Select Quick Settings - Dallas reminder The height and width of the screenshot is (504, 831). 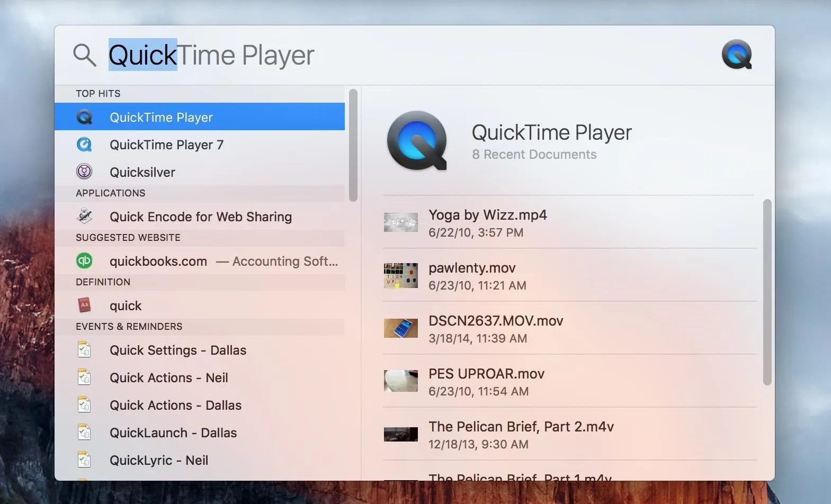coord(200,350)
